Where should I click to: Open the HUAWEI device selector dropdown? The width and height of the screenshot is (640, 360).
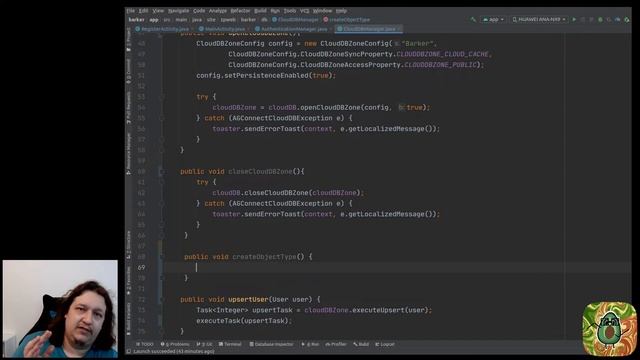coord(539,20)
